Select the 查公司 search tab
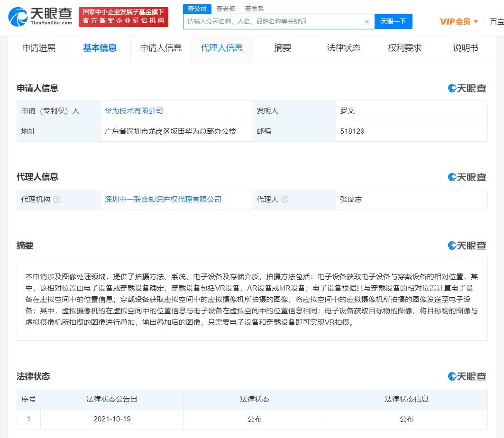504x438 pixels. pos(197,9)
